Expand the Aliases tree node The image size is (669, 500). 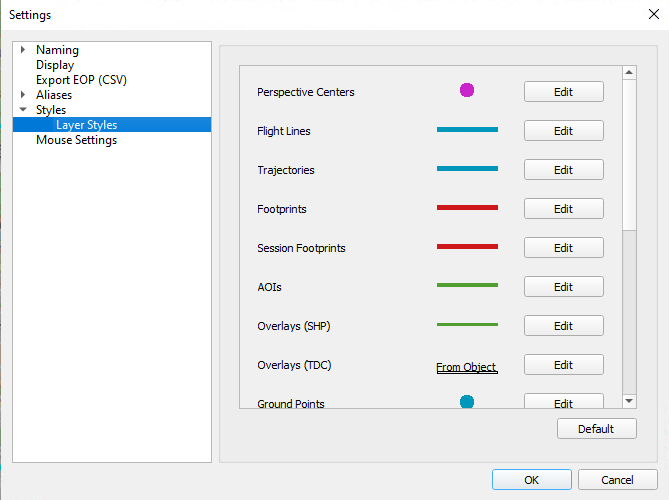click(23, 95)
